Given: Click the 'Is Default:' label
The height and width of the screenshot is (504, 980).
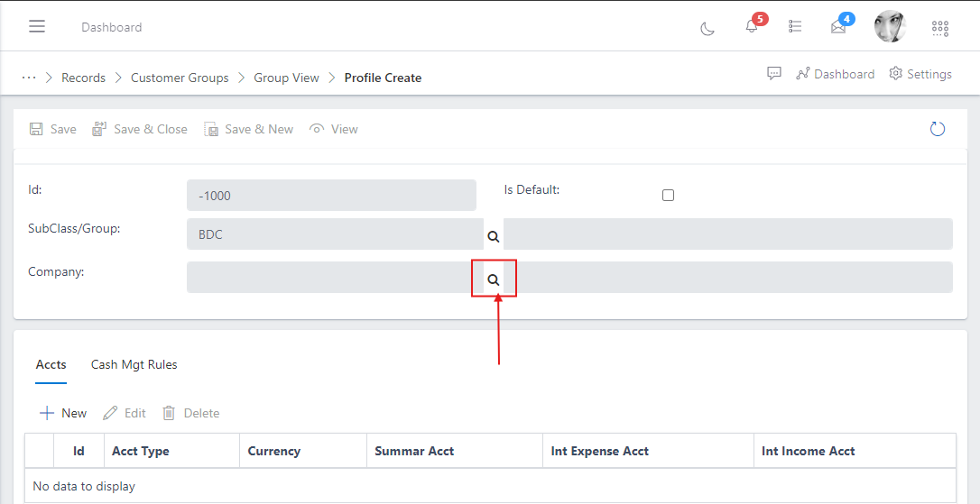Looking at the screenshot, I should pos(532,189).
